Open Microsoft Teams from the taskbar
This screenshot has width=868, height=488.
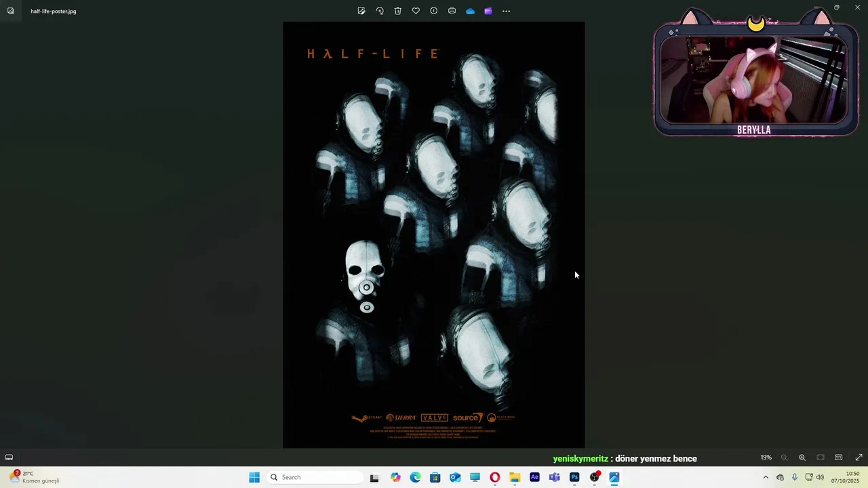coord(555,477)
